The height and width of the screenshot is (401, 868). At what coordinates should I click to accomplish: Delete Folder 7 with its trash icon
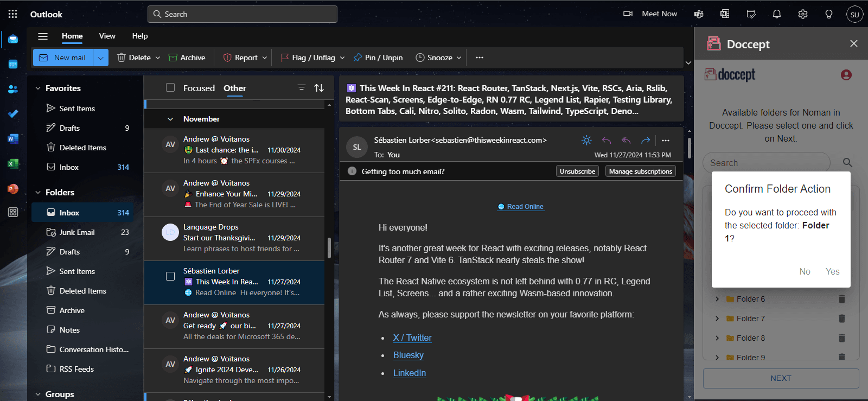(842, 319)
